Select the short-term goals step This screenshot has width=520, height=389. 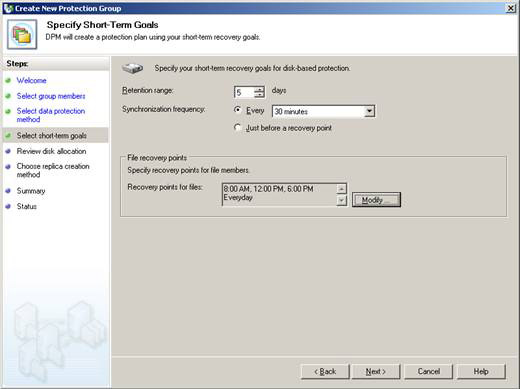(x=52, y=135)
